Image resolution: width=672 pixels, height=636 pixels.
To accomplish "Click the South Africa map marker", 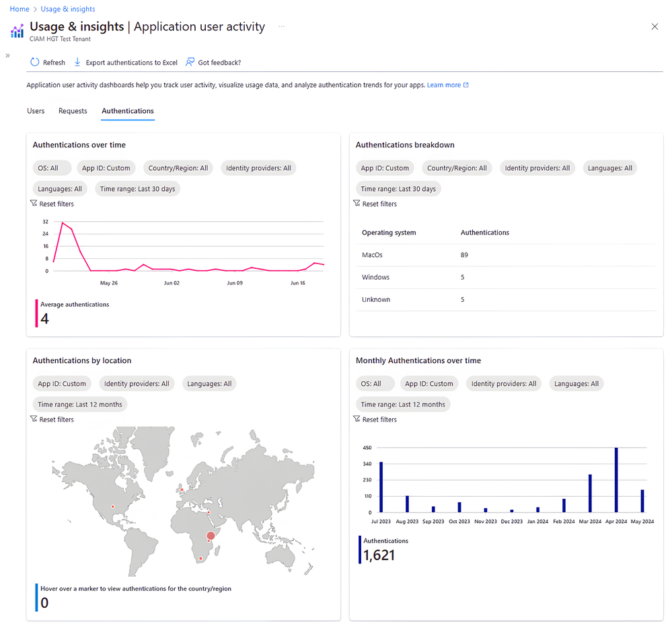I will click(200, 559).
